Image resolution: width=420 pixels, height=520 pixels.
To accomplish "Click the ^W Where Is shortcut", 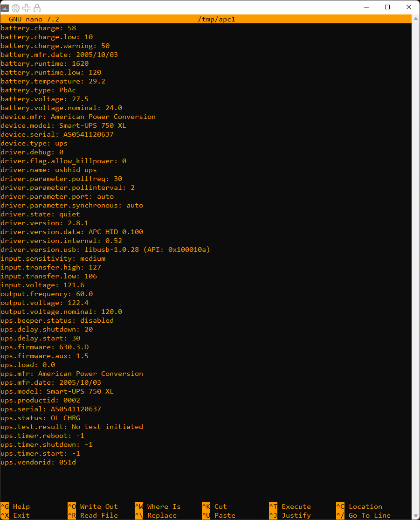I will (158, 506).
